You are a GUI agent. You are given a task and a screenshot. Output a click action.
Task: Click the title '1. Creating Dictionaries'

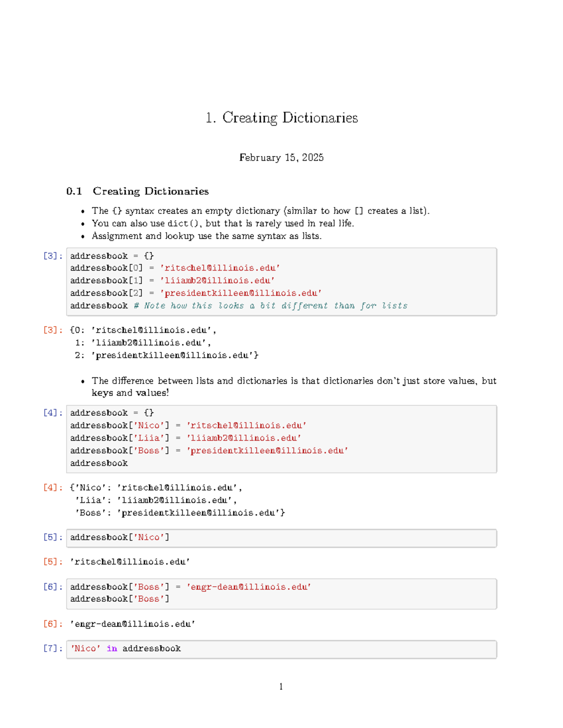281,118
